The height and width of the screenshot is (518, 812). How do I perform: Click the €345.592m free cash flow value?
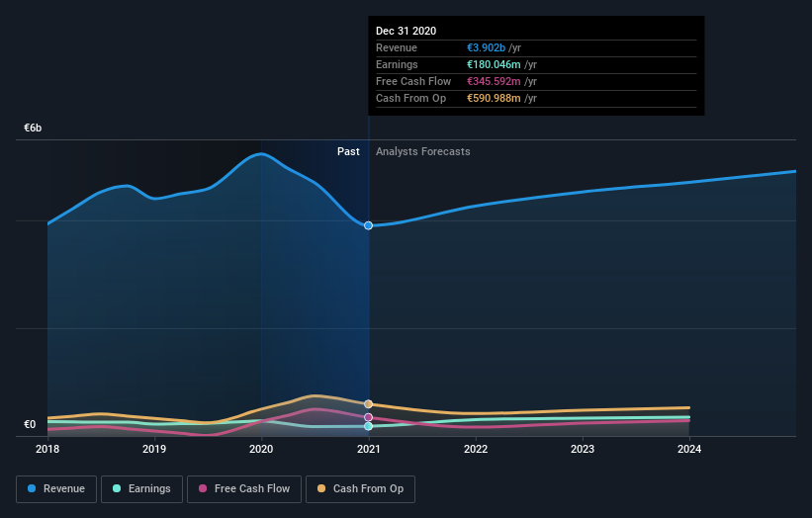tap(494, 81)
